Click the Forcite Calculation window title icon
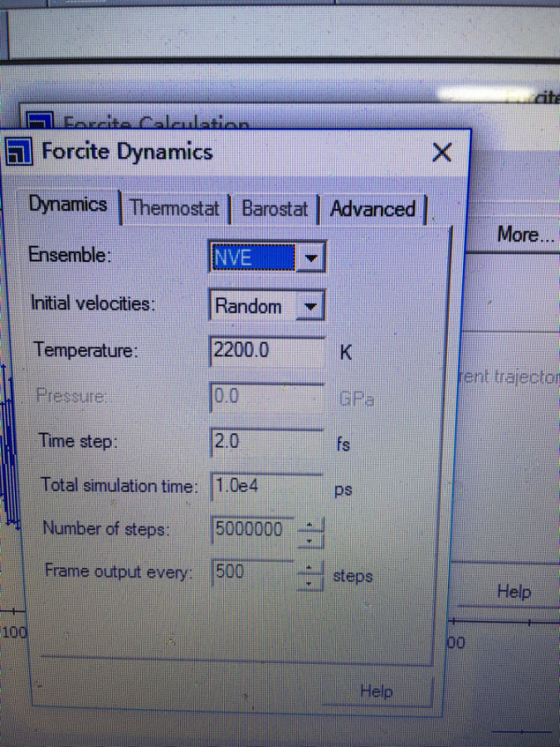 click(39, 120)
